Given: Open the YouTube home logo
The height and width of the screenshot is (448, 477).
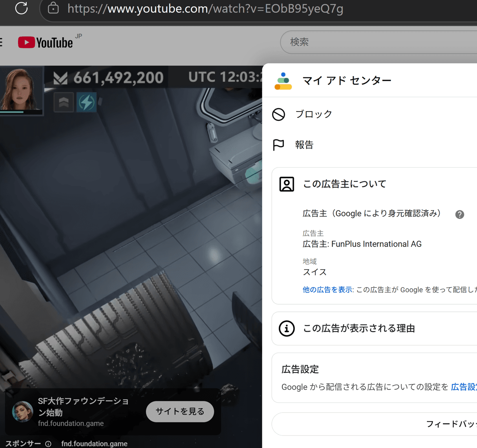Looking at the screenshot, I should (46, 42).
